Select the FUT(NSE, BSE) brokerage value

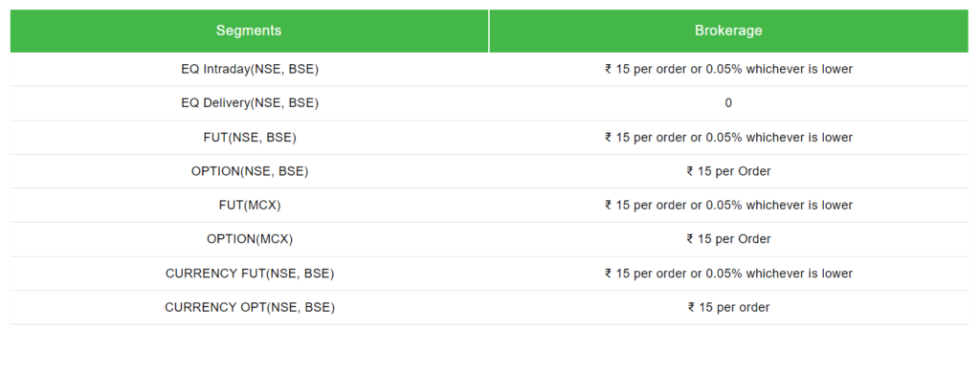coord(728,138)
